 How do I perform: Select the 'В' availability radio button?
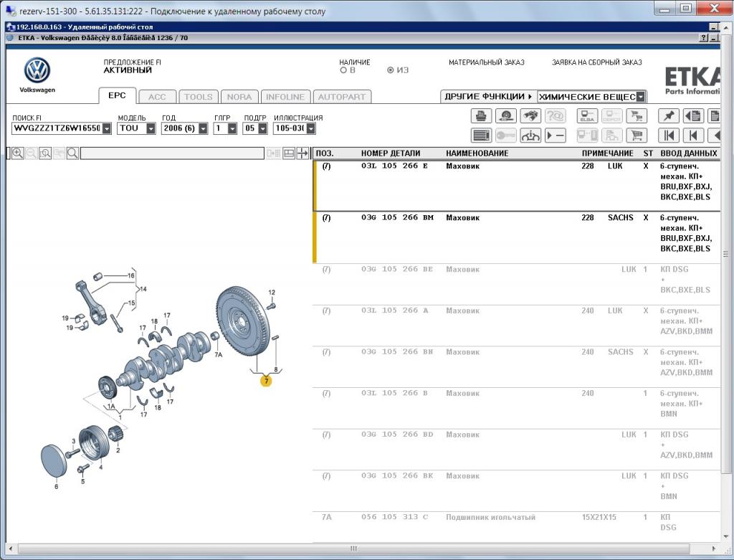coord(343,70)
